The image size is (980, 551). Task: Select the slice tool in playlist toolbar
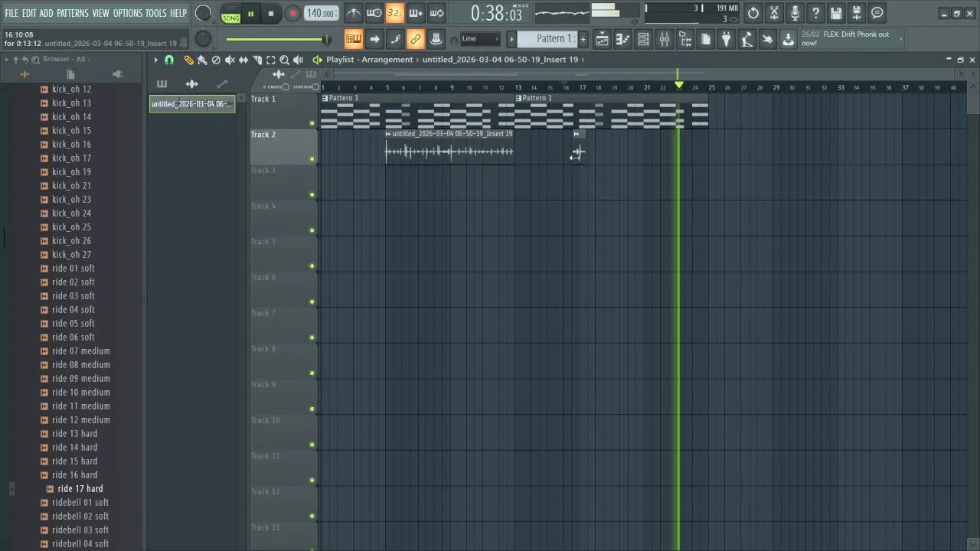[x=257, y=60]
